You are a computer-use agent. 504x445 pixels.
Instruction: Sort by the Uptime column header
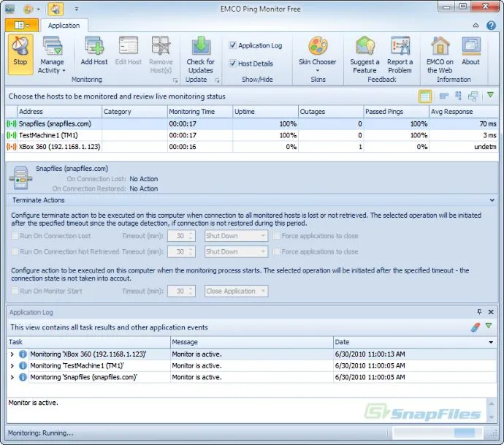(x=265, y=112)
